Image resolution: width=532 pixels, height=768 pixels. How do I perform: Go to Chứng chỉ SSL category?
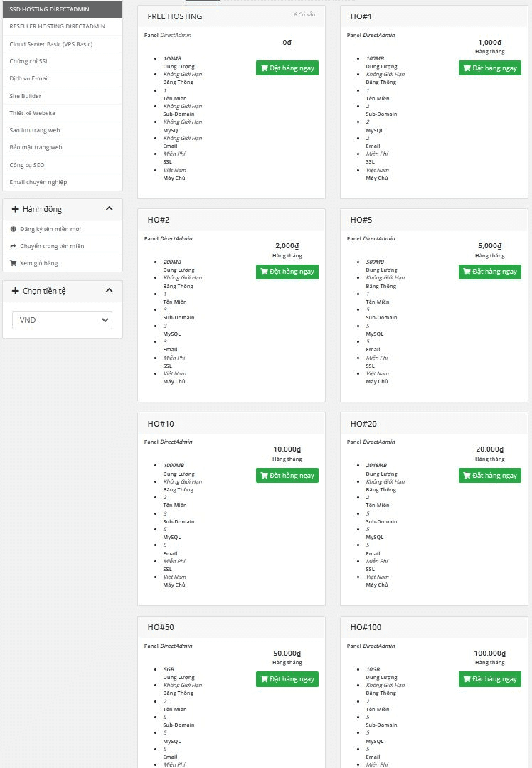tap(29, 61)
